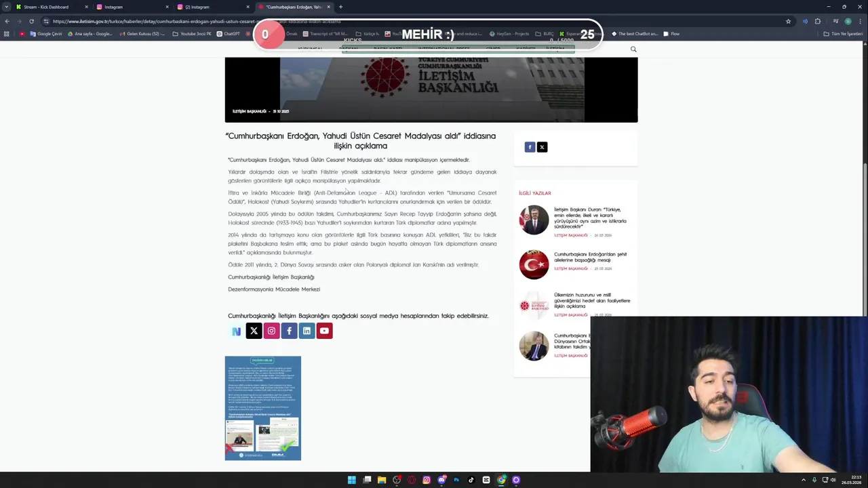Open BURÇ bookmark folder
This screenshot has width=868, height=488.
point(544,34)
